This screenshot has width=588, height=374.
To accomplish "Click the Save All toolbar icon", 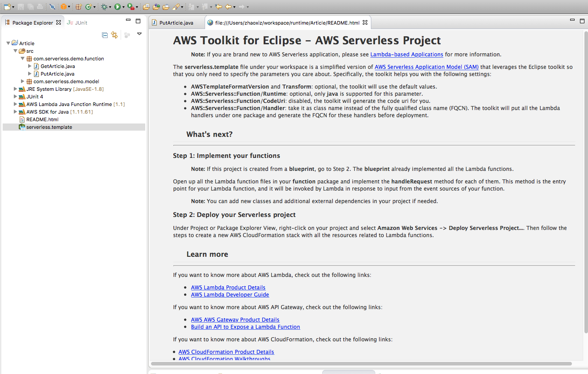I will pos(30,7).
